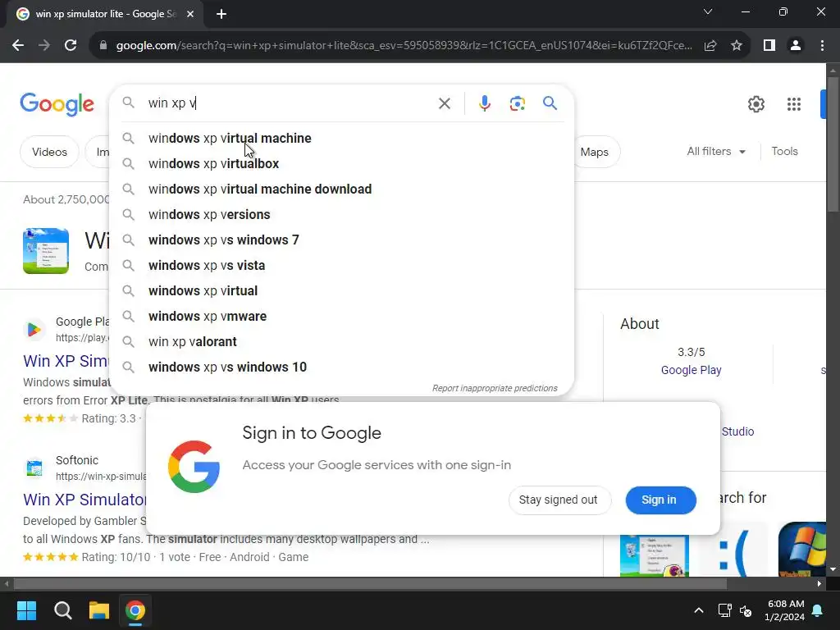
Task: Open the Google apps grid
Action: [794, 104]
